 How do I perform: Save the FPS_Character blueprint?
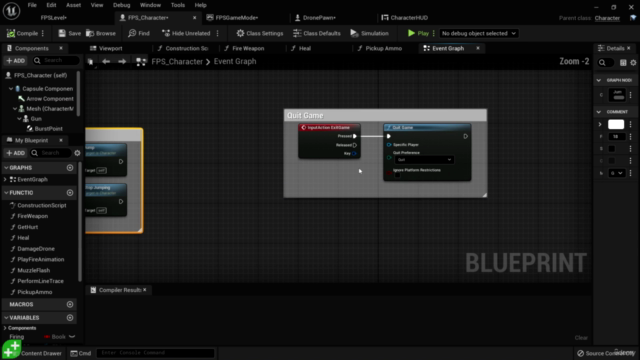click(x=69, y=33)
